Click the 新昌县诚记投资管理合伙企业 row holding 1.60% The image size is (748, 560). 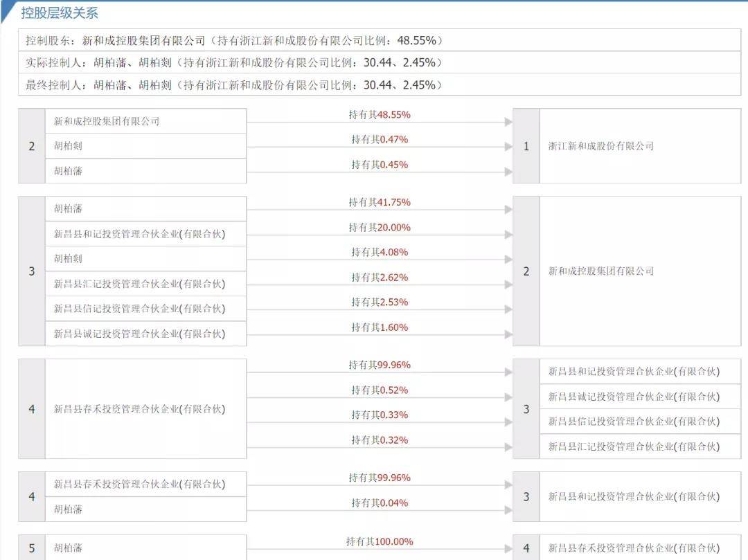coord(145,334)
